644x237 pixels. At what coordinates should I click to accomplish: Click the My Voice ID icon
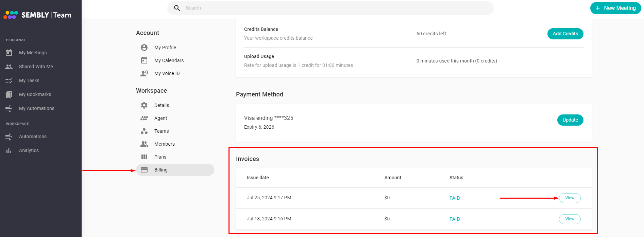pyautogui.click(x=144, y=73)
